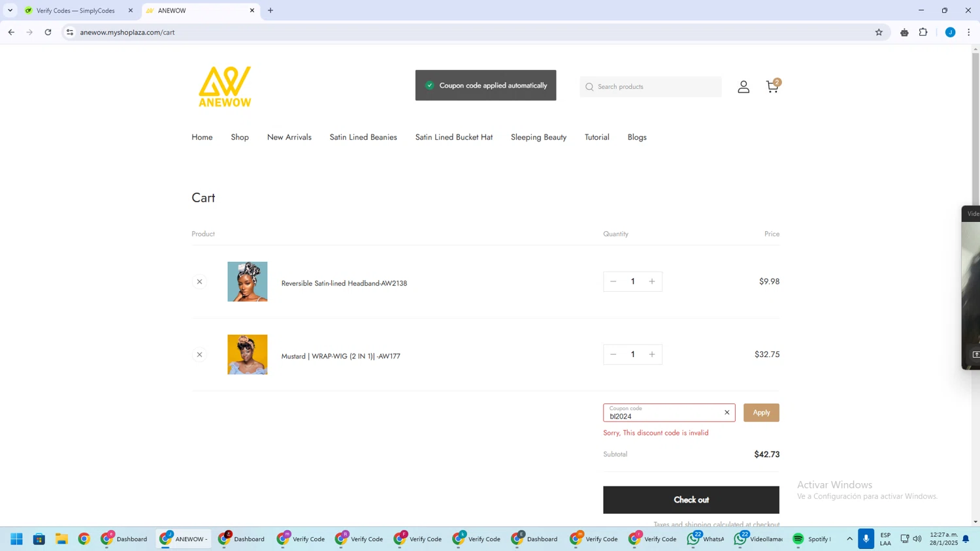Click the headband product thumbnail

click(x=248, y=281)
